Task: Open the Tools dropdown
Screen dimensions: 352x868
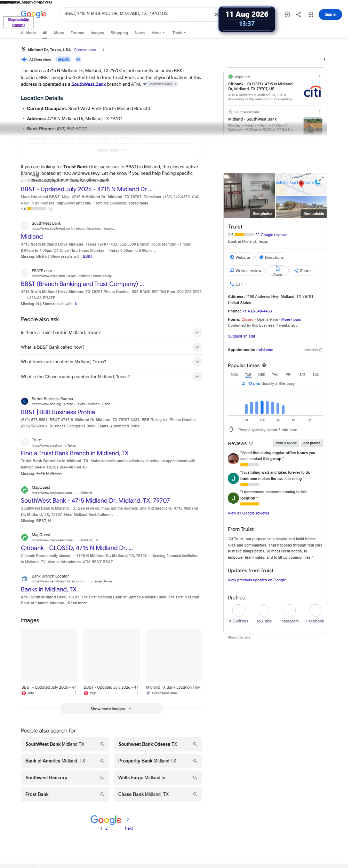Action: click(179, 33)
